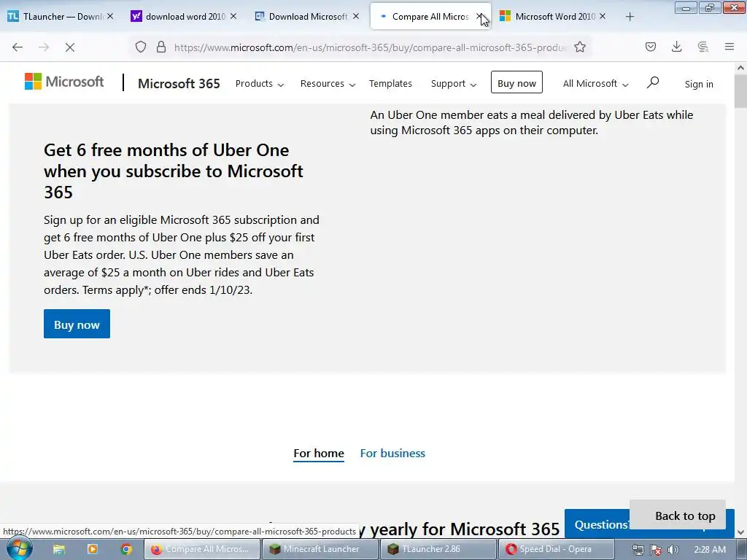Bookmark this page with star icon

(x=580, y=47)
